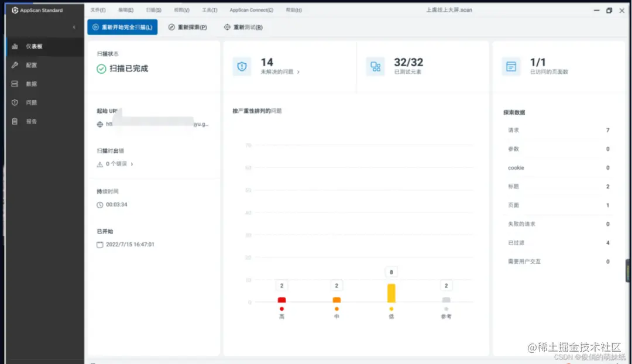Click the gray 参考 severity bar

point(446,300)
